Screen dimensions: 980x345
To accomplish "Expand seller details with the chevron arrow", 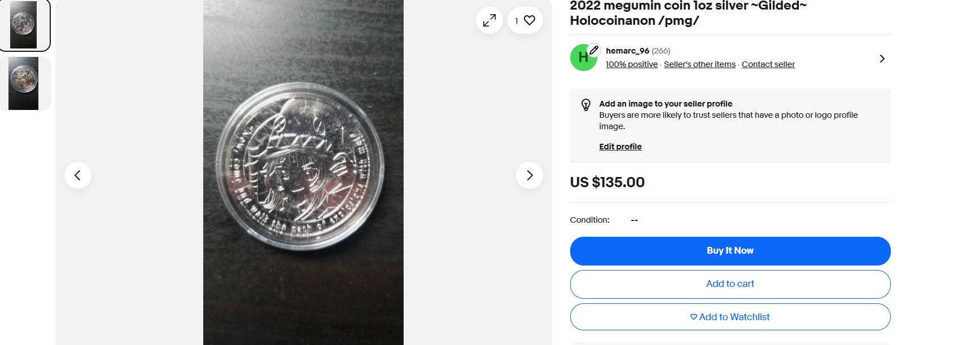I will pos(882,59).
